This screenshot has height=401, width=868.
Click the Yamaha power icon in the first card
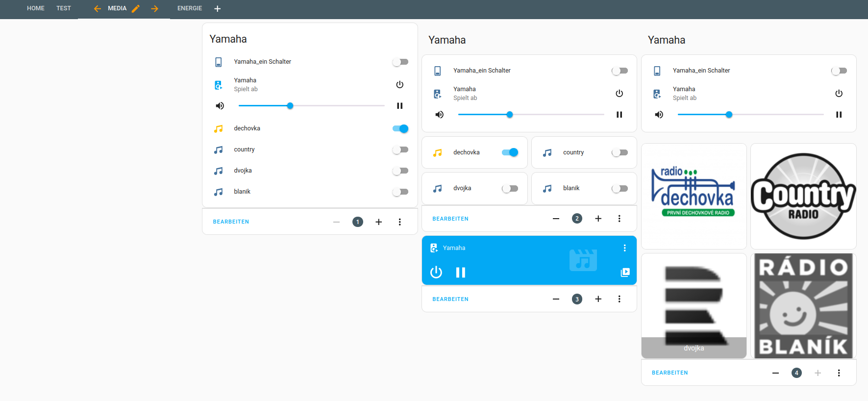(399, 85)
